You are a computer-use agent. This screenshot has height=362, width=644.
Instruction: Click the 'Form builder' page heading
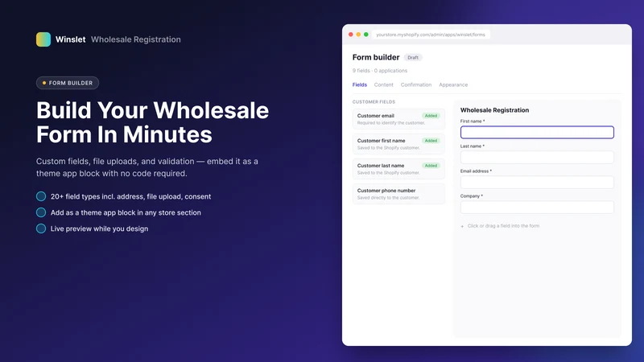pyautogui.click(x=376, y=57)
